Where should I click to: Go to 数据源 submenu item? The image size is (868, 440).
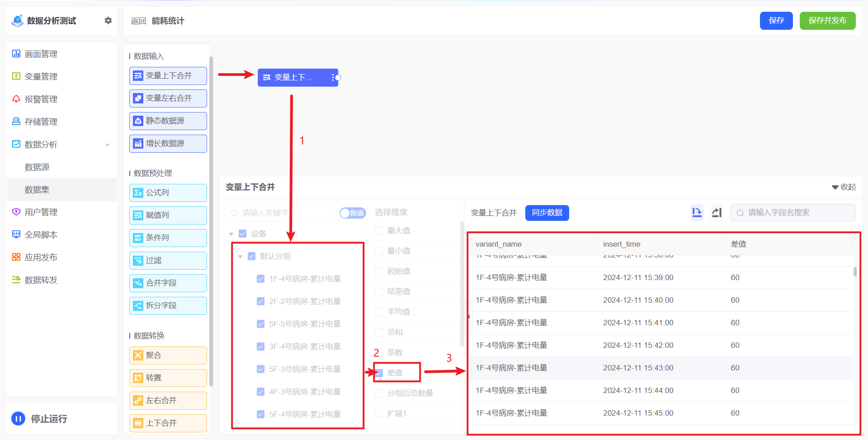pyautogui.click(x=37, y=167)
